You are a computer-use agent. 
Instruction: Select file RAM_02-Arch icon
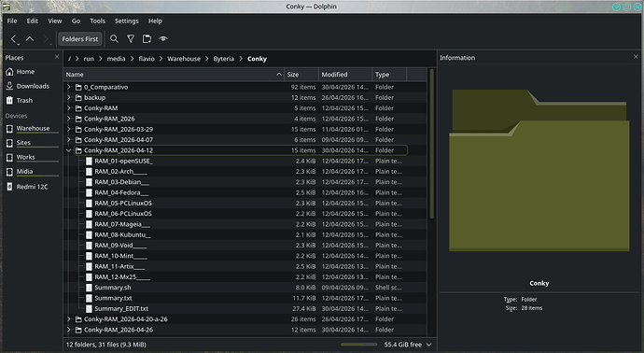pyautogui.click(x=89, y=172)
